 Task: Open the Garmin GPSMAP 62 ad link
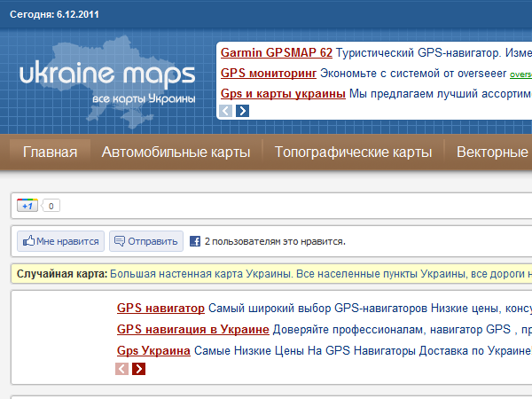(277, 52)
